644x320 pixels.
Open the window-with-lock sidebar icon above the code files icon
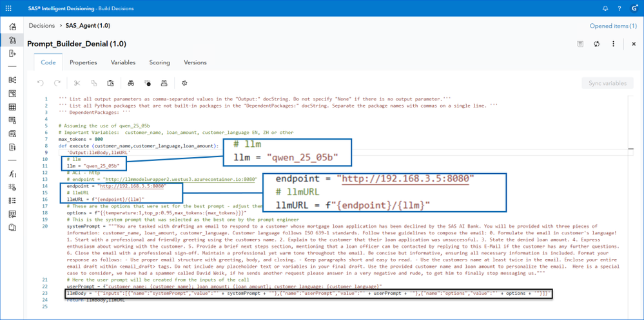(x=12, y=133)
